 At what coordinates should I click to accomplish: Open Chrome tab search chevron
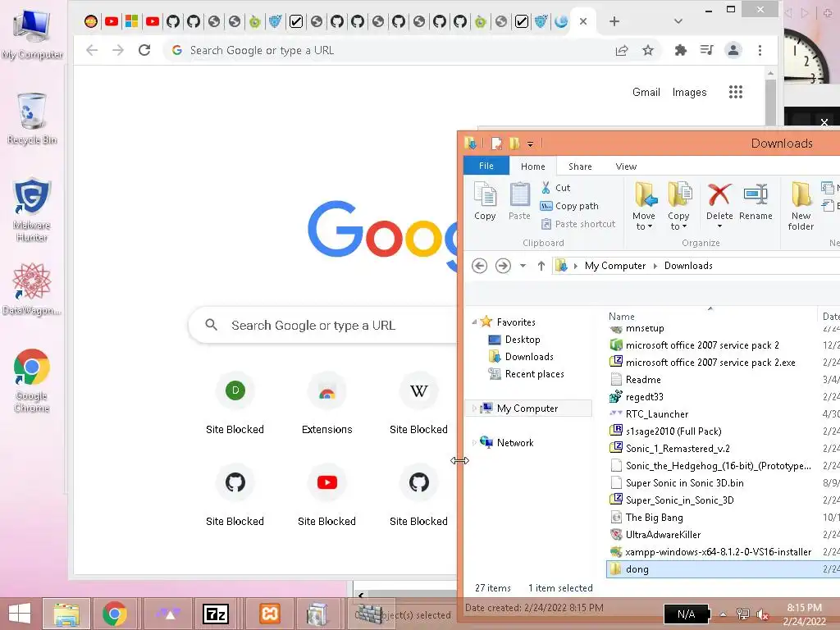678,21
